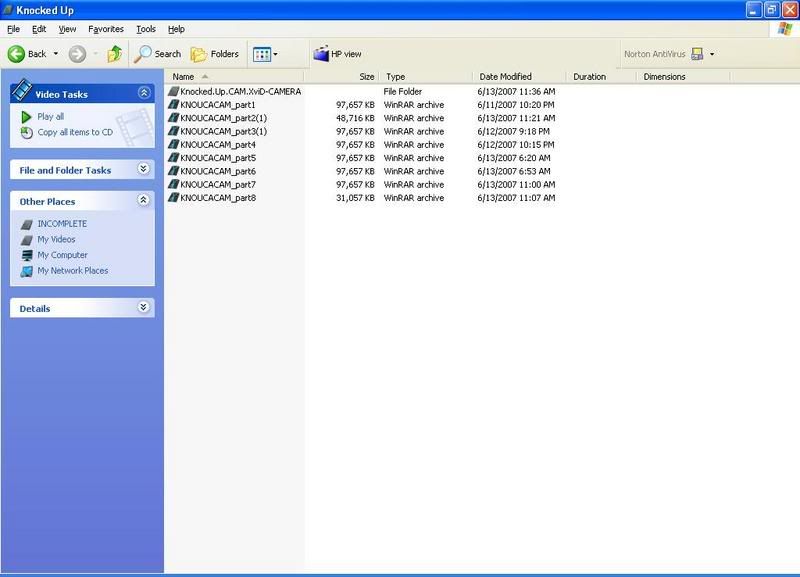Expand the File and Folder Tasks panel
This screenshot has height=577, width=800.
144,170
